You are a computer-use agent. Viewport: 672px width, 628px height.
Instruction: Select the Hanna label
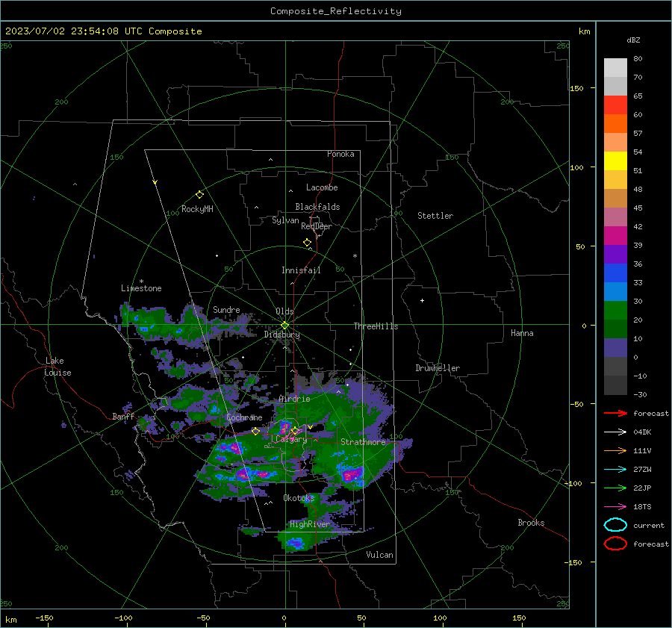click(x=522, y=333)
